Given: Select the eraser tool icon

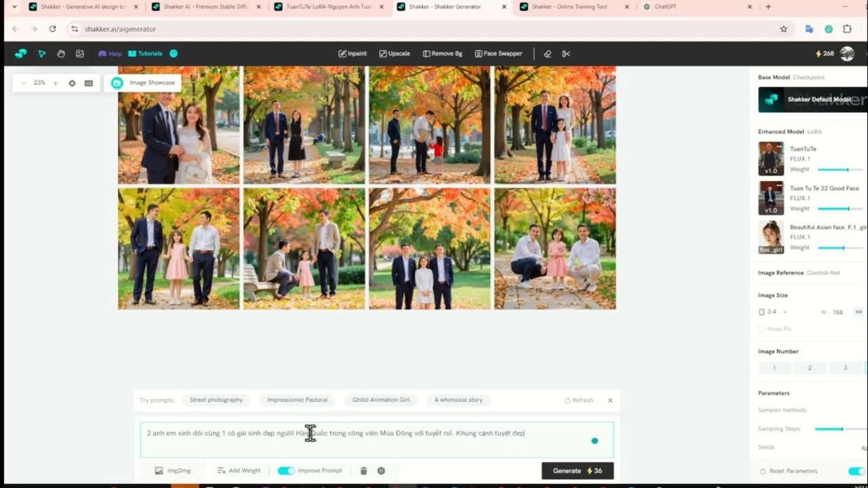Looking at the screenshot, I should (x=547, y=53).
